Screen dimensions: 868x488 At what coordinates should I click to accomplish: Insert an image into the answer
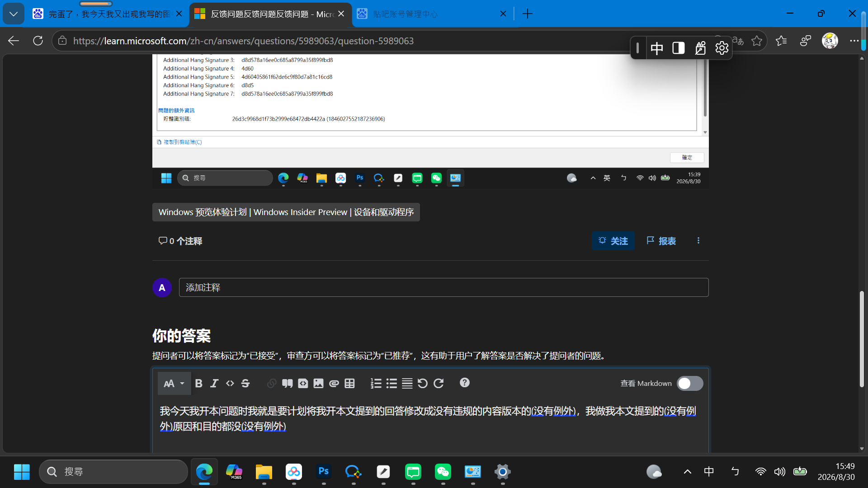[318, 383]
